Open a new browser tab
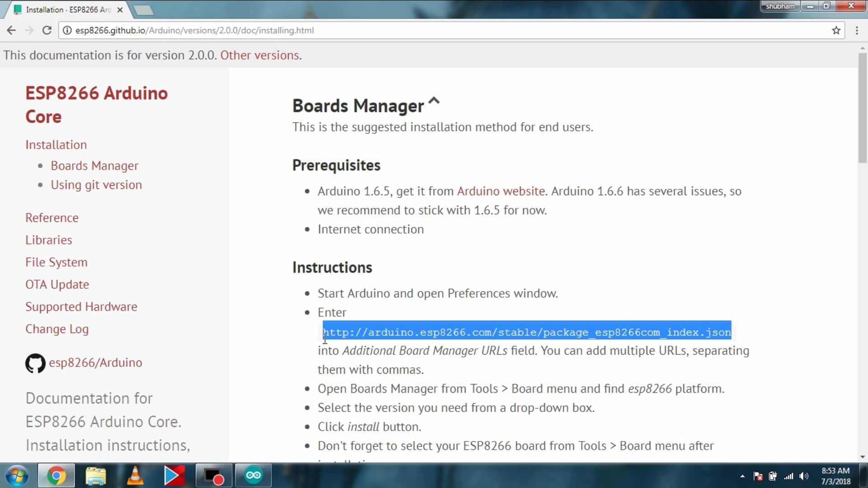The height and width of the screenshot is (488, 868). (143, 9)
